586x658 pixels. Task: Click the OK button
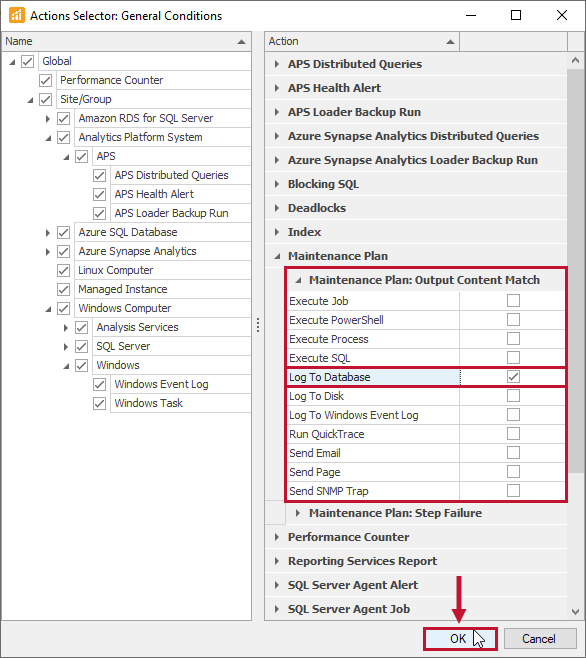(460, 639)
